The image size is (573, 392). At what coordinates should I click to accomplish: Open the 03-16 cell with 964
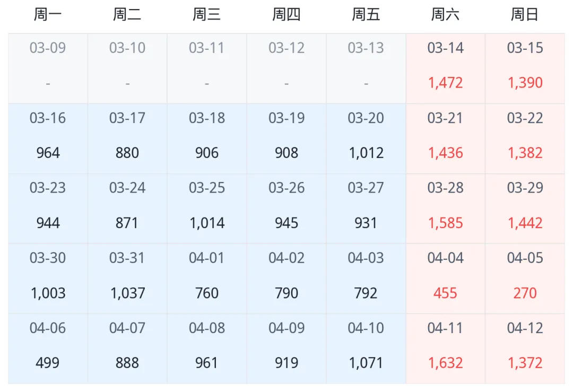click(x=48, y=139)
